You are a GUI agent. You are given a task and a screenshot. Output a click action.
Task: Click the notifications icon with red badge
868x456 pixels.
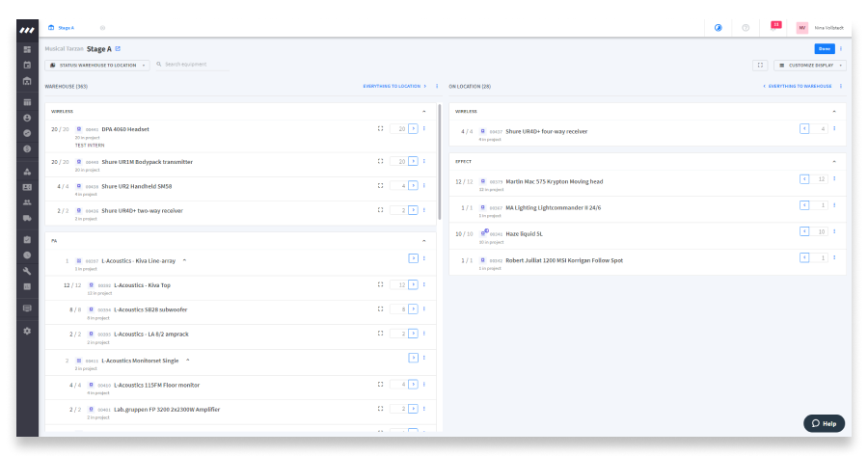(x=775, y=25)
